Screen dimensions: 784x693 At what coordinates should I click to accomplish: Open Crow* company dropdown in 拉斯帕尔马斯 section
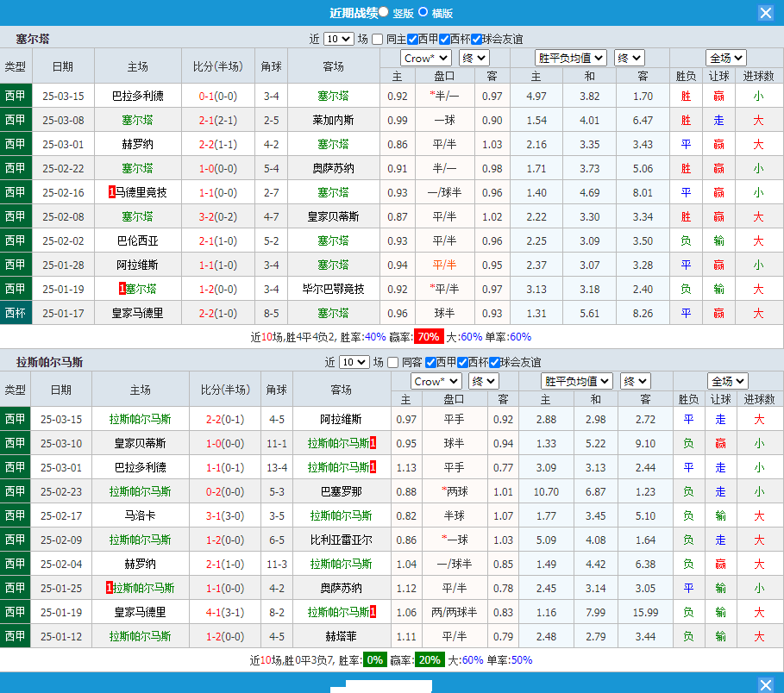436,381
